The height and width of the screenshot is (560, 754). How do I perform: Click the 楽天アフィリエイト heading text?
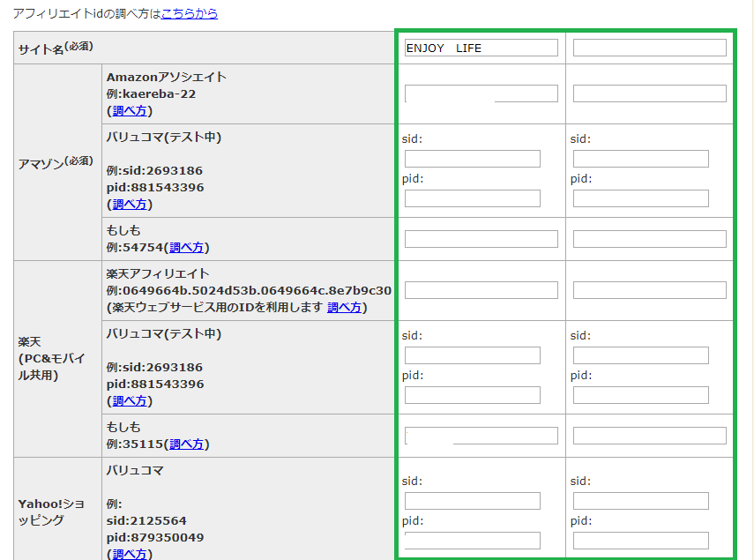158,274
